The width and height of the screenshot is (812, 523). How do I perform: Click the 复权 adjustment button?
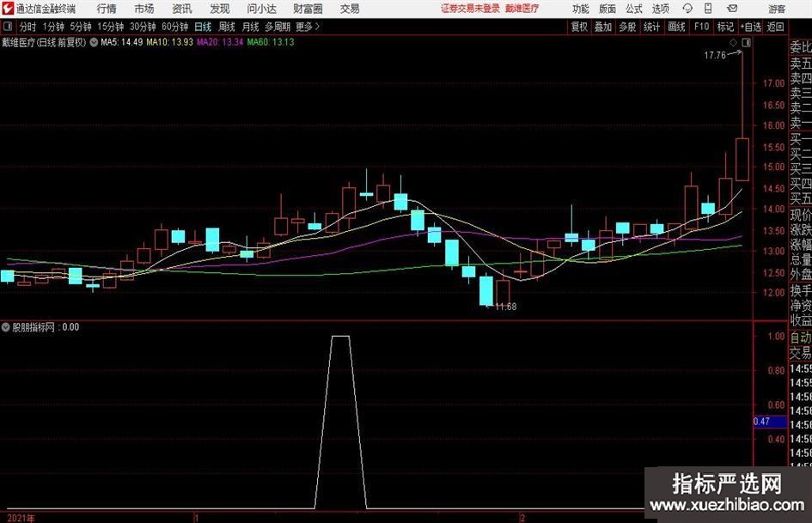click(579, 27)
